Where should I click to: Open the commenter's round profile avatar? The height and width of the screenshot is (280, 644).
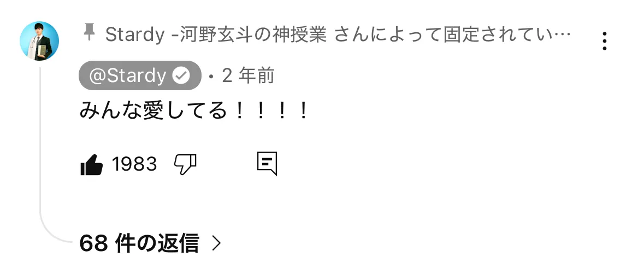tap(39, 40)
